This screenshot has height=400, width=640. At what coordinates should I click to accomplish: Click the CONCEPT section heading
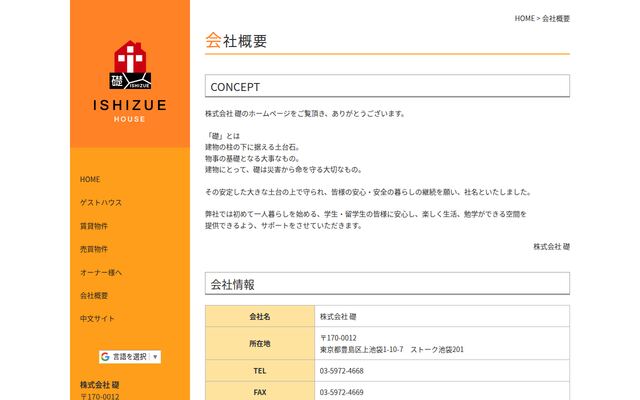[387, 86]
